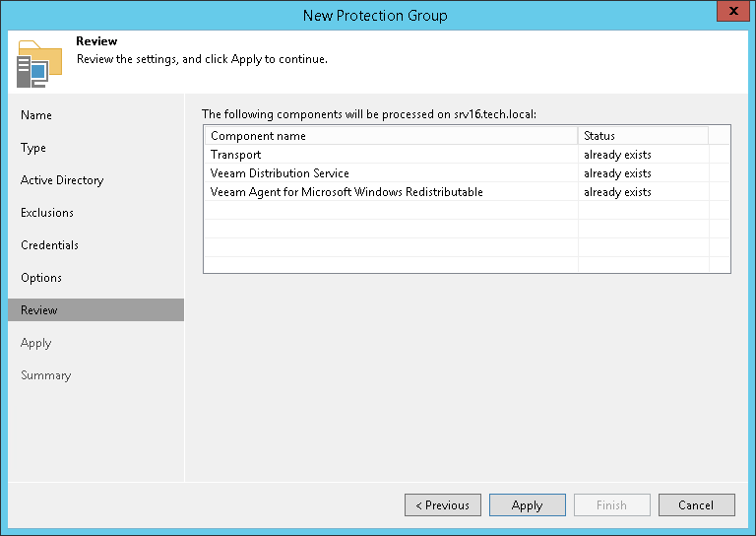Open the Type wizard step

33,148
